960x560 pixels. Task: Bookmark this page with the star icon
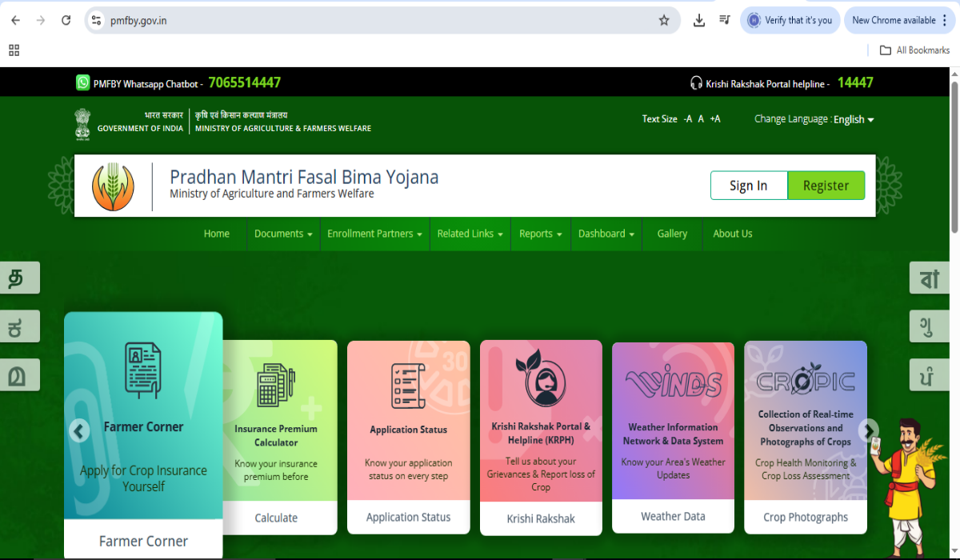664,20
